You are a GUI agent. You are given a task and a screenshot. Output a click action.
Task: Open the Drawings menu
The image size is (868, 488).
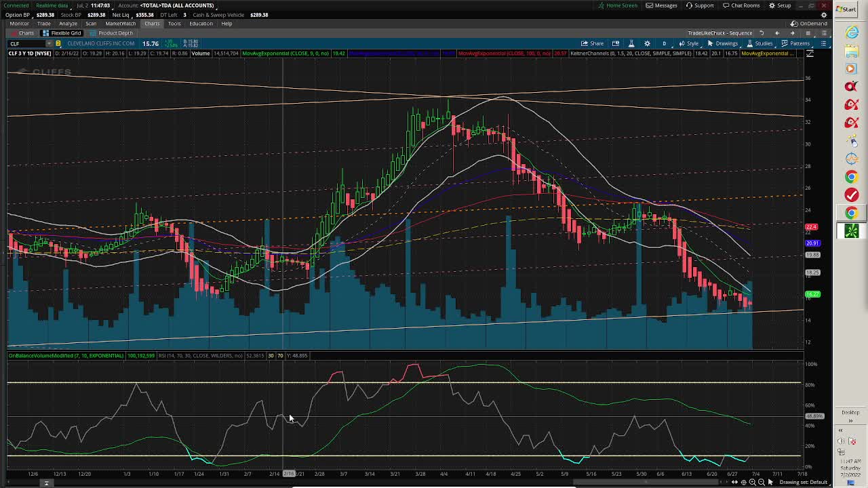(722, 43)
